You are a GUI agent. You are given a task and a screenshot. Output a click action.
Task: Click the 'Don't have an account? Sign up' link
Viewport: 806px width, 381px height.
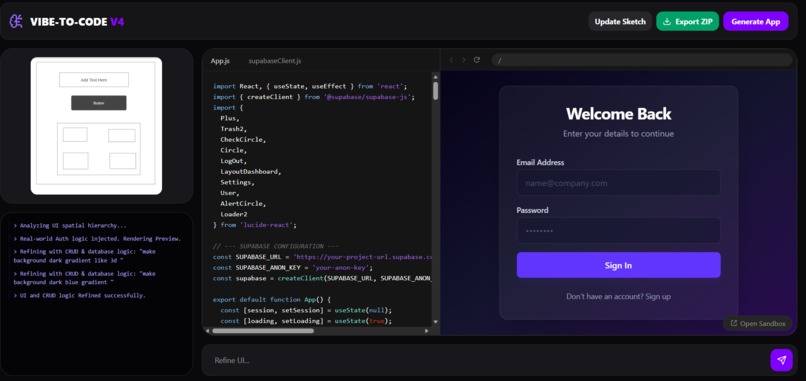[x=618, y=297]
